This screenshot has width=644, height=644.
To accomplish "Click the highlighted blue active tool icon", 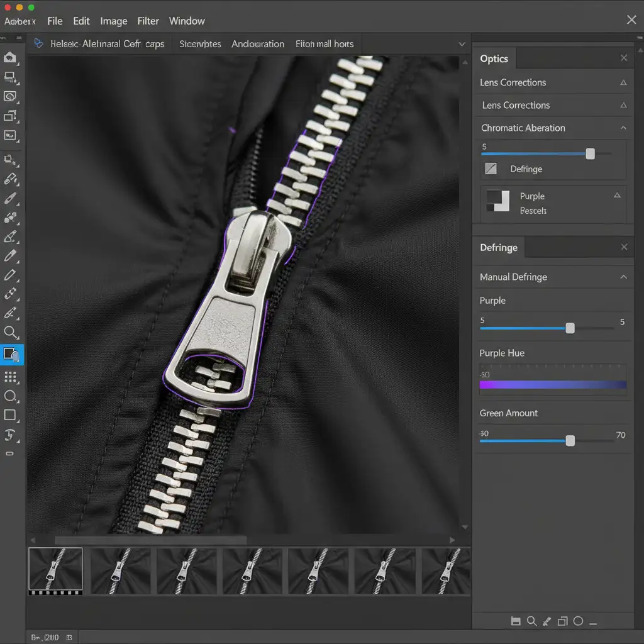I will point(11,355).
